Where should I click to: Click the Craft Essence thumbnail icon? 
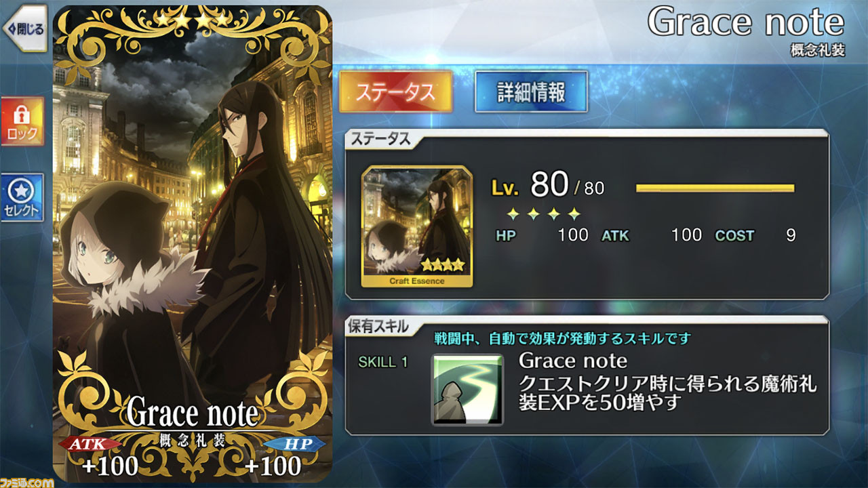(x=417, y=227)
